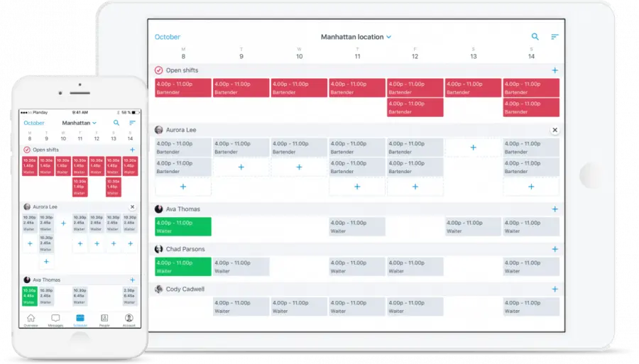639x364 pixels.
Task: Close Aurora Lee's row on phone
Action: tap(132, 207)
